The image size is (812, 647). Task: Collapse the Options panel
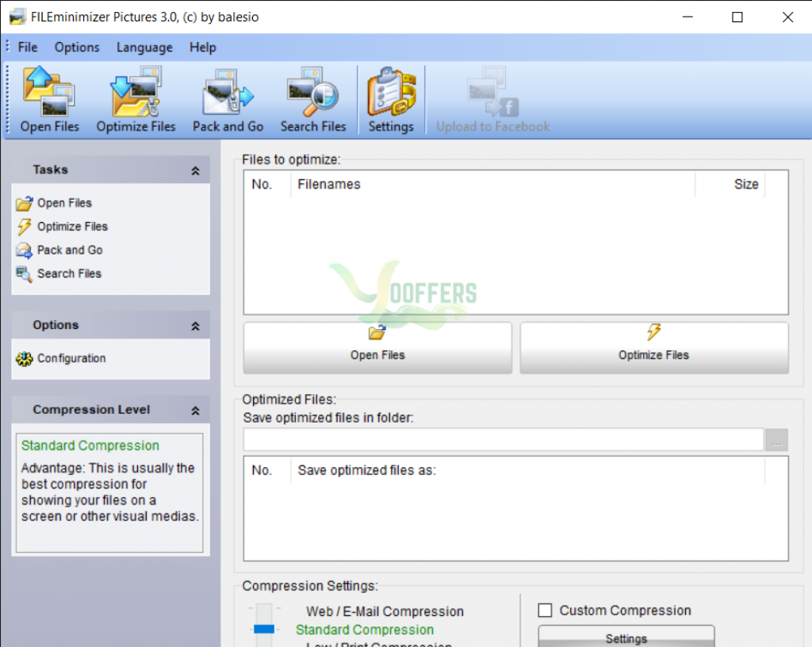click(x=195, y=326)
